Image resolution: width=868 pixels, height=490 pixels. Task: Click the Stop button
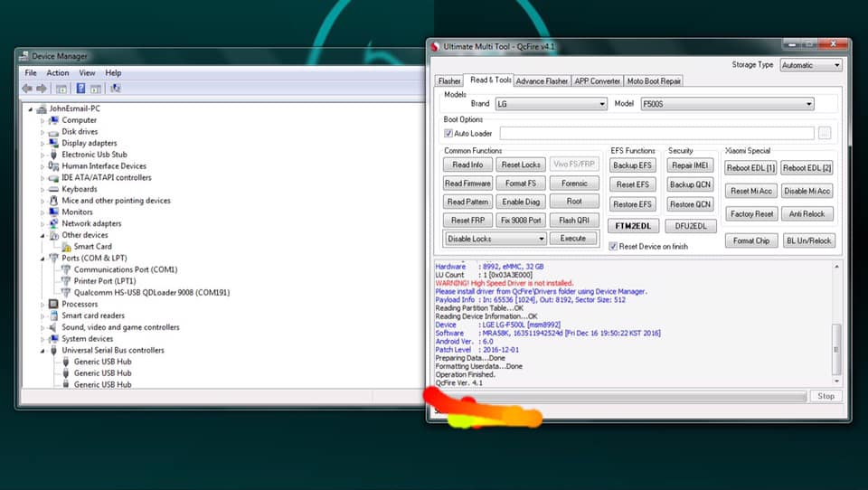click(826, 396)
